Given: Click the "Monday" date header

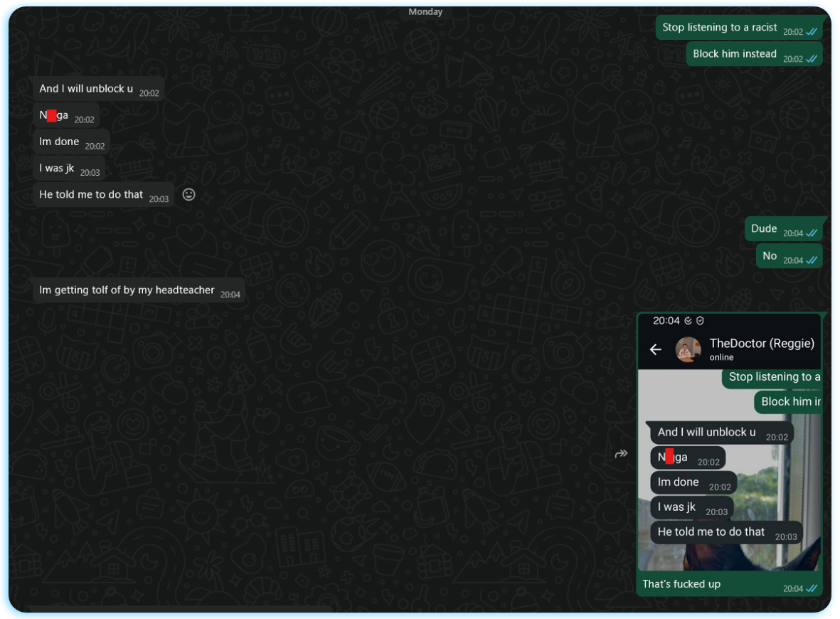Looking at the screenshot, I should pos(425,11).
